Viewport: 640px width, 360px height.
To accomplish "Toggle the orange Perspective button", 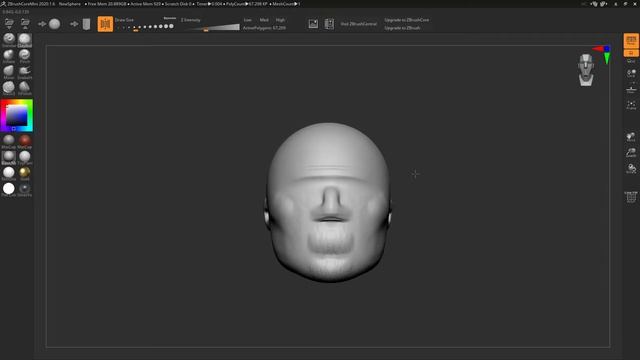I will (x=631, y=41).
